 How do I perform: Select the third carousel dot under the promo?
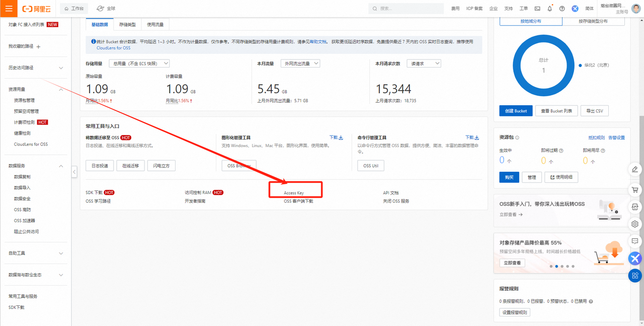coord(562,266)
